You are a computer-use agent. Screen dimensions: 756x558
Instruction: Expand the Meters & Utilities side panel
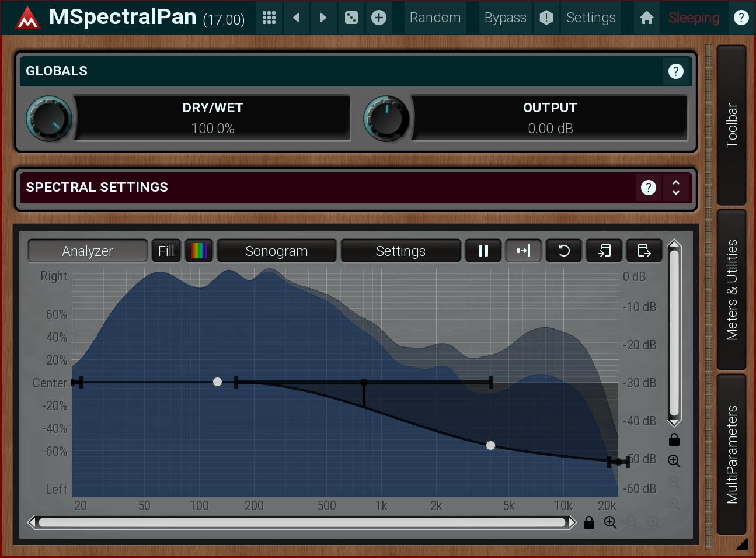click(731, 290)
